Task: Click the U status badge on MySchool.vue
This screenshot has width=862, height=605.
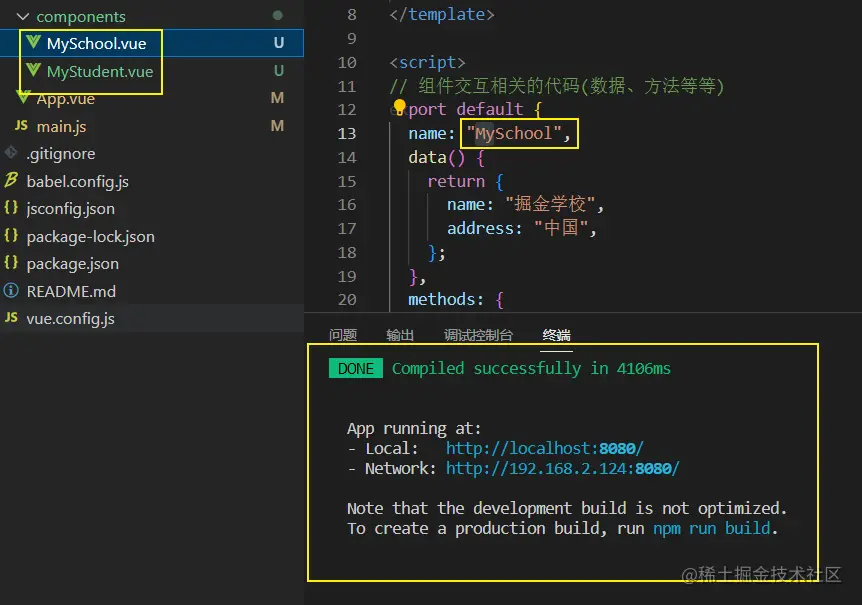Action: [279, 43]
